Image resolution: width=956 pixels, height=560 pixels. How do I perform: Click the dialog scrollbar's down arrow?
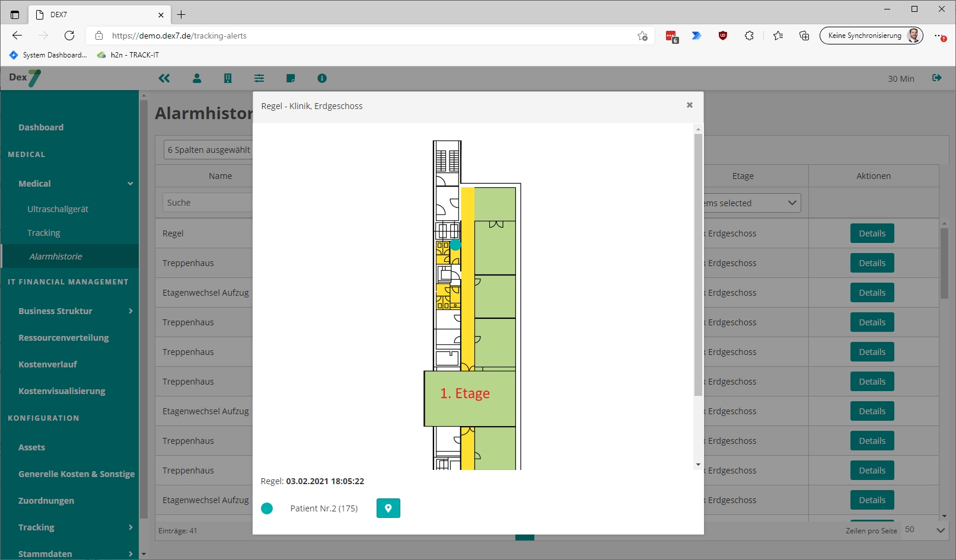click(698, 465)
